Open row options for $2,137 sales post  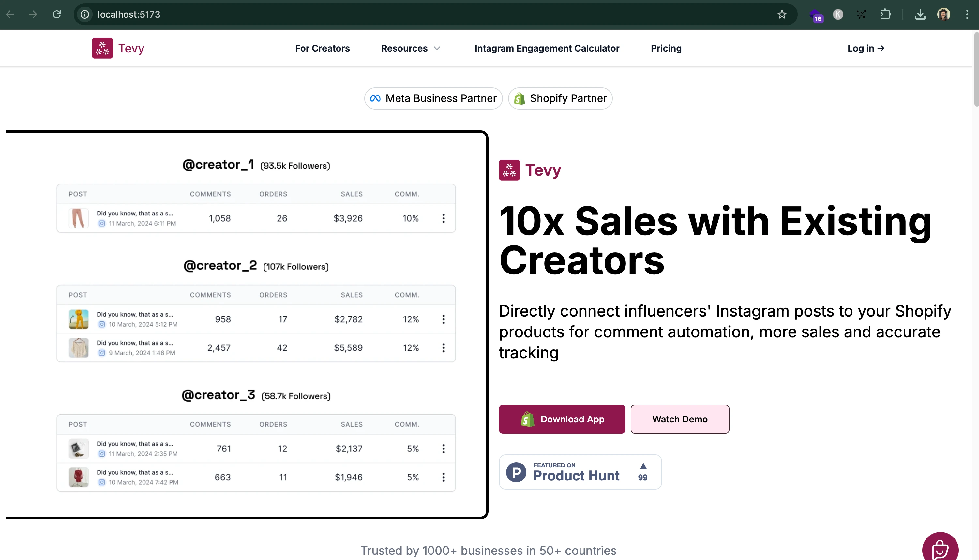444,449
